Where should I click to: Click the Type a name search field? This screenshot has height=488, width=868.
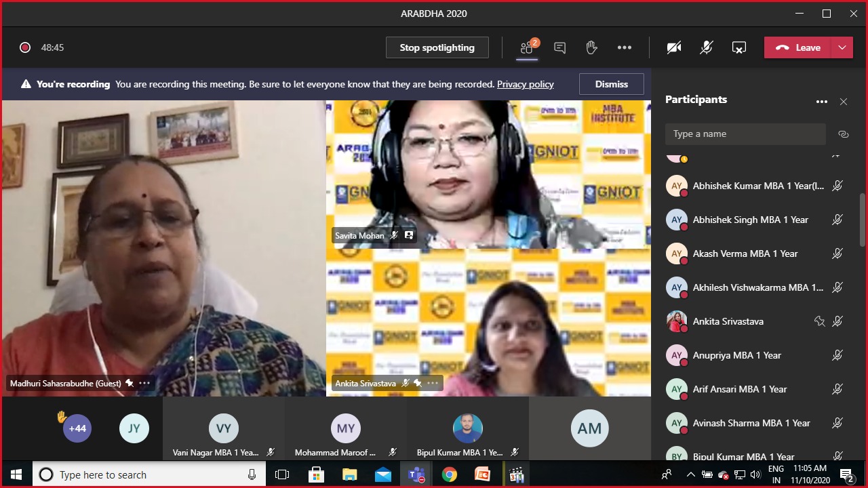[x=745, y=134]
